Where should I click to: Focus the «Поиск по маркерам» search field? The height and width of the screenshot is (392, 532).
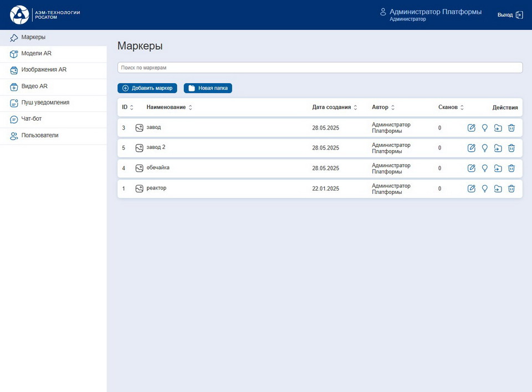point(320,68)
